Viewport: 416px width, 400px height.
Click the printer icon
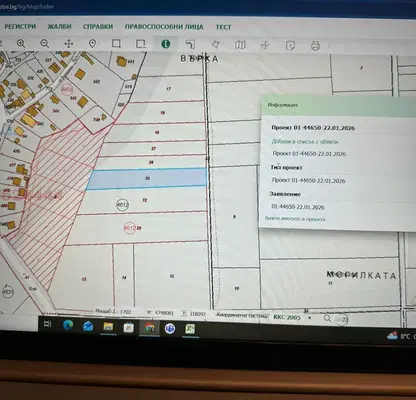click(315, 46)
